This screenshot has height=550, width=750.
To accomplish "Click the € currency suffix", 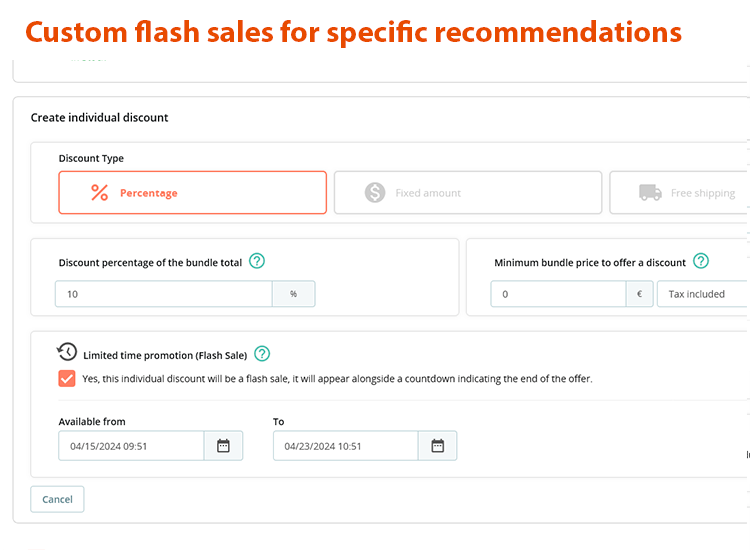I will pos(640,294).
